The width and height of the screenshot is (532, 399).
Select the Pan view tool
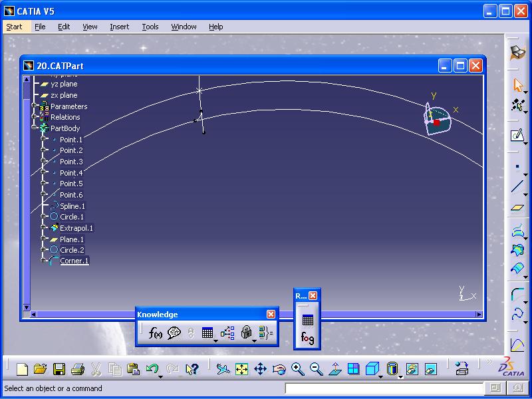point(260,369)
